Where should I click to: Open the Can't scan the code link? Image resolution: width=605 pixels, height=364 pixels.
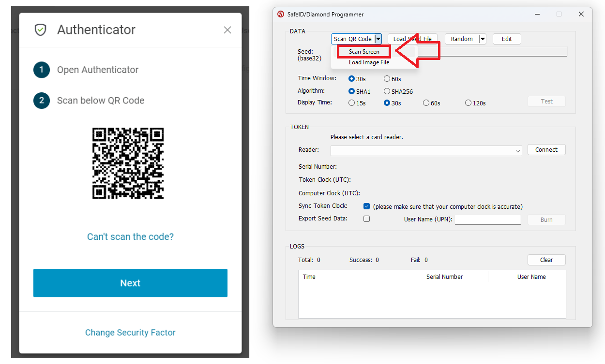pos(130,237)
